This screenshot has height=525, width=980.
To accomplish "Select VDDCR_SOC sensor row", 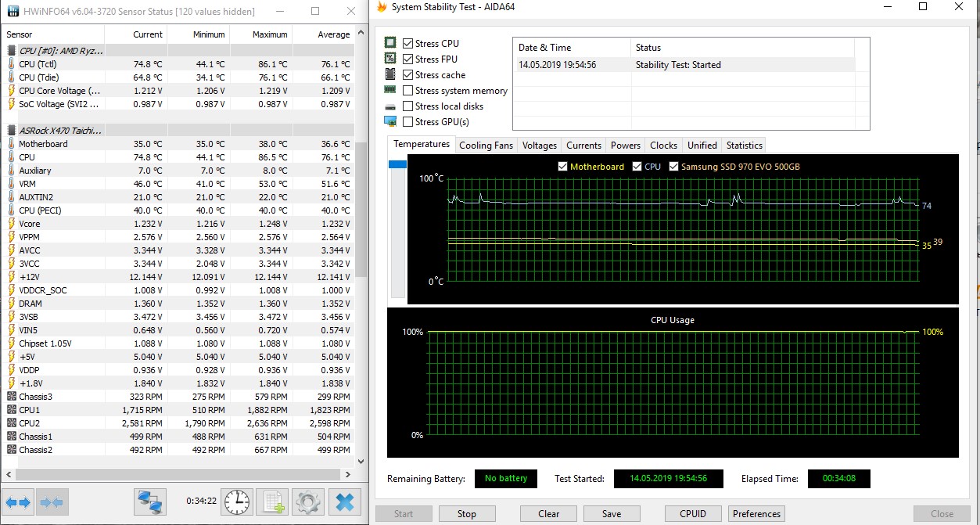I will [x=178, y=290].
